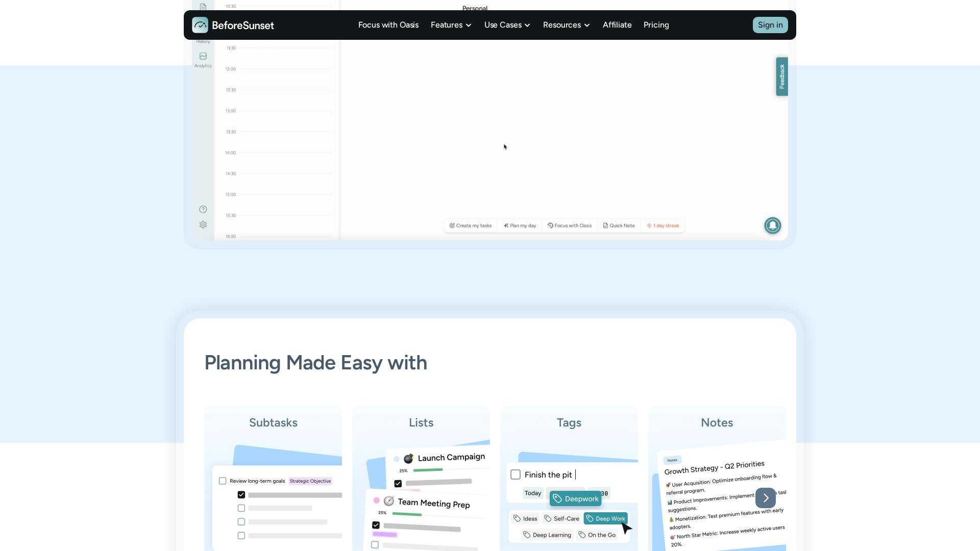
Task: Open the Affiliate menu item
Action: [x=617, y=25]
